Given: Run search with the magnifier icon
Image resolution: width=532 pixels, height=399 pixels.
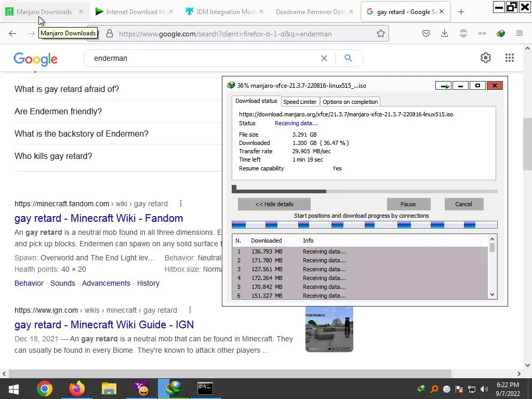Looking at the screenshot, I should [348, 58].
